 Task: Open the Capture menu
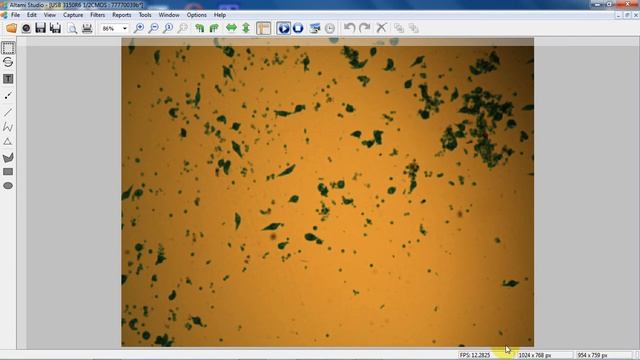click(x=73, y=15)
